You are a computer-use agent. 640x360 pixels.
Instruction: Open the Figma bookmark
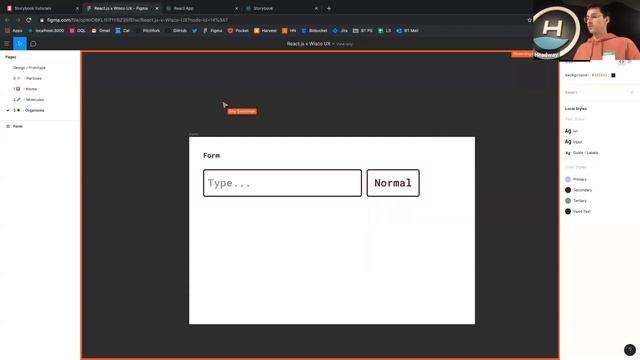coord(213,31)
